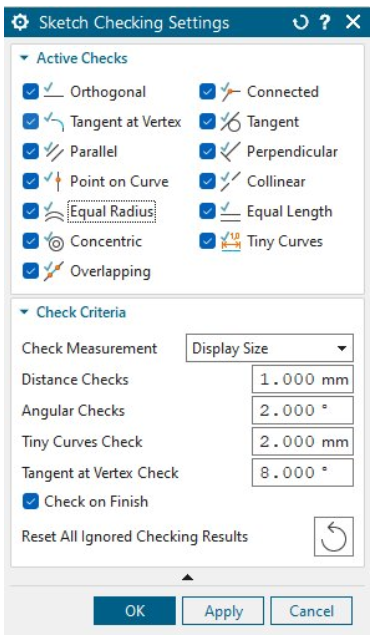The width and height of the screenshot is (373, 643).
Task: Confirm settings with OK button
Action: [x=134, y=611]
